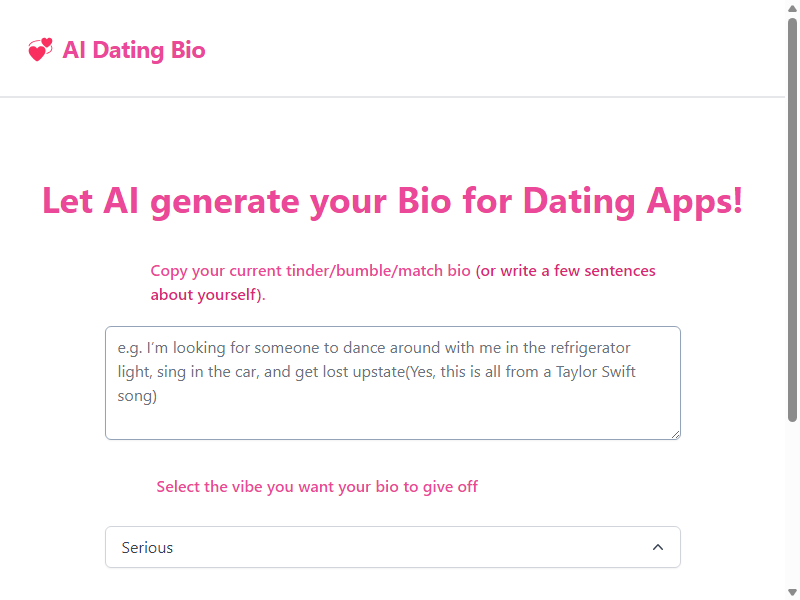800x600 pixels.
Task: Click the 'Copy your current tinder/bumble/match bio' text
Action: pyautogui.click(x=310, y=270)
